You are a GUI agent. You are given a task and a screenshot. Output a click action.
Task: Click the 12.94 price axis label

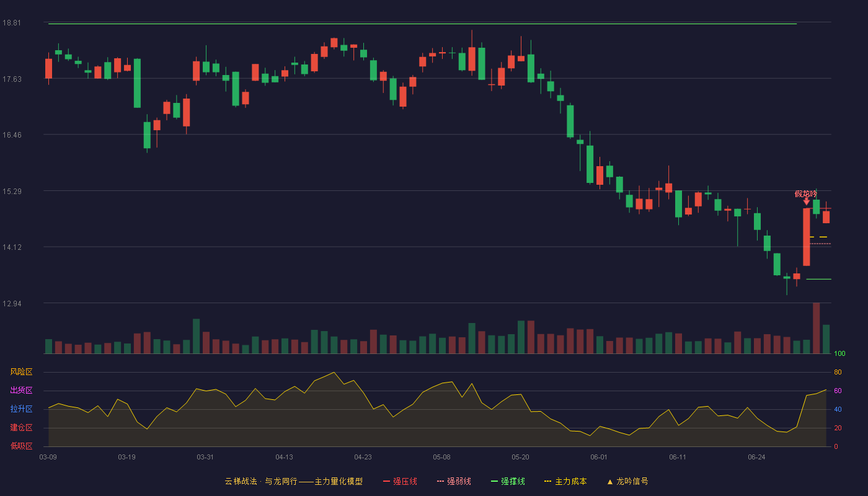(12, 303)
